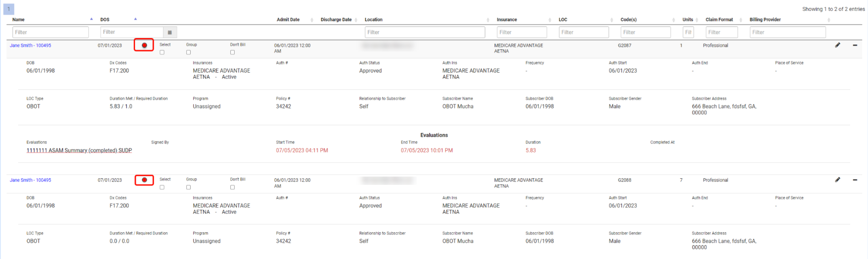Collapse the G2088 claim row details
Image resolution: width=868 pixels, height=259 pixels.
click(x=855, y=180)
